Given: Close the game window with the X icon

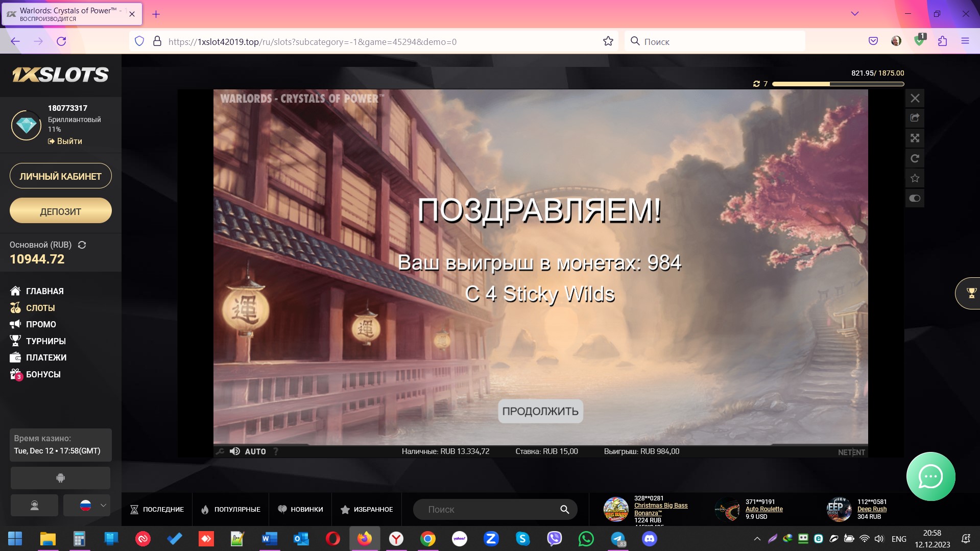Looking at the screenshot, I should pyautogui.click(x=915, y=98).
